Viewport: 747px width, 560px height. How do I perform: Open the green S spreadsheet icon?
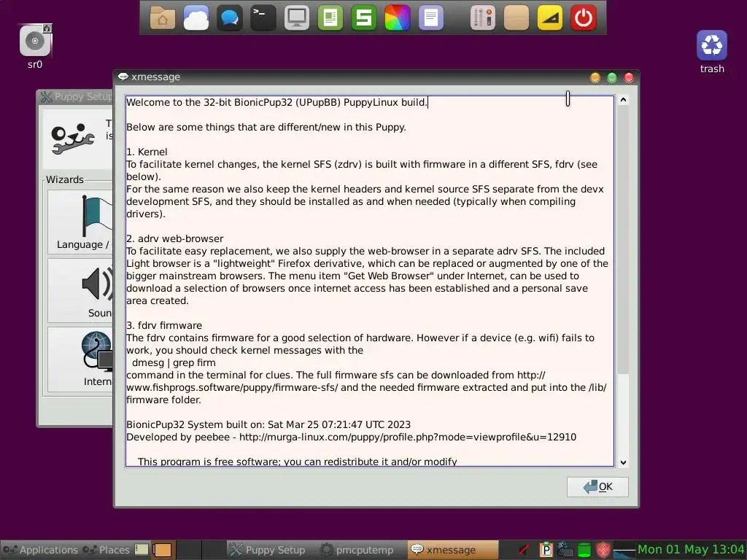coord(364,18)
